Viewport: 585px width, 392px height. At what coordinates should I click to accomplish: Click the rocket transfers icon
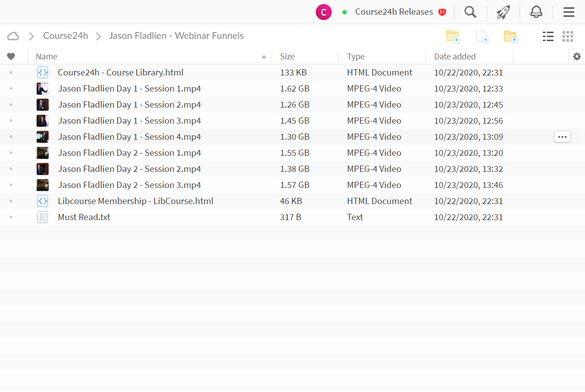(x=503, y=12)
